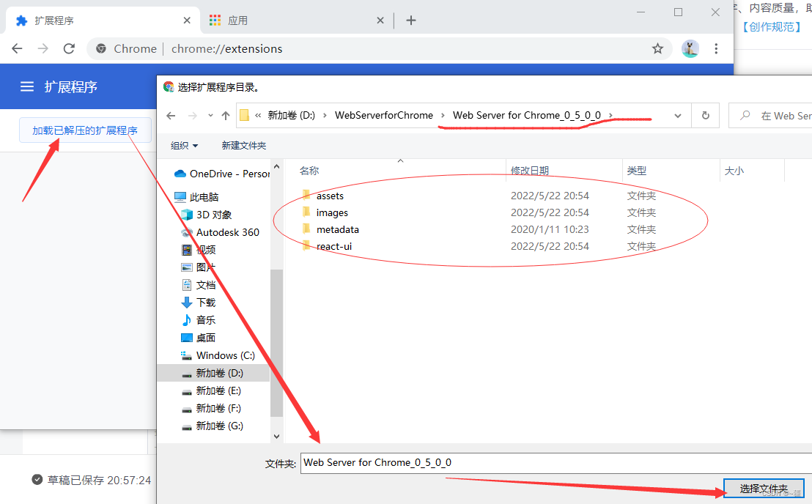Select 新加卷 (F:) drive
812x504 pixels.
click(x=212, y=408)
